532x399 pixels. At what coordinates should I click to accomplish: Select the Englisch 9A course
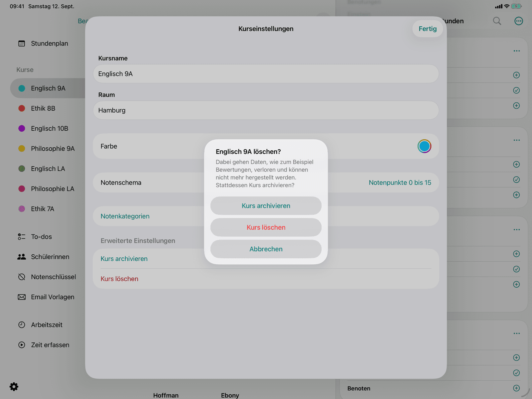pos(48,88)
